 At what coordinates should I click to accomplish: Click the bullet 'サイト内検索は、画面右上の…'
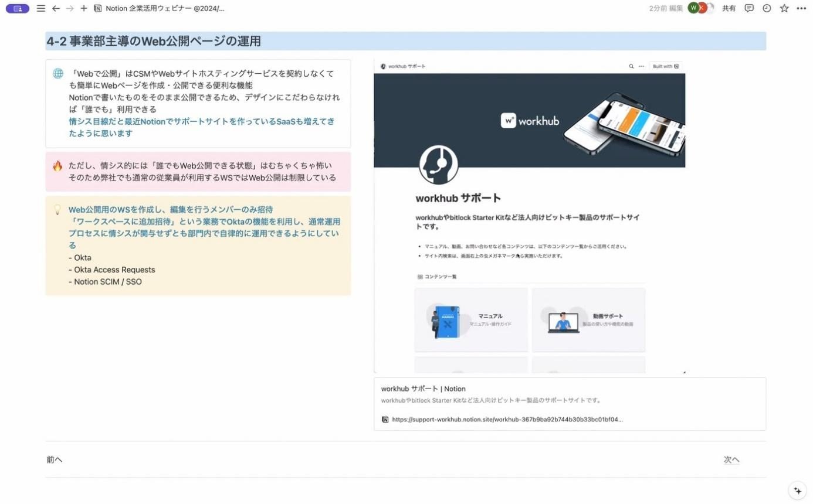pos(493,256)
